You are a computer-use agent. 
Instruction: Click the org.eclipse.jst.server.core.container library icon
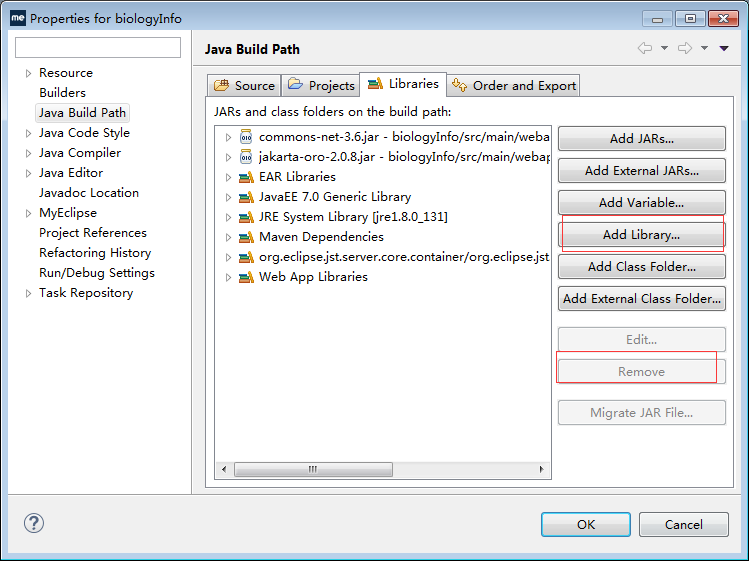(x=246, y=257)
